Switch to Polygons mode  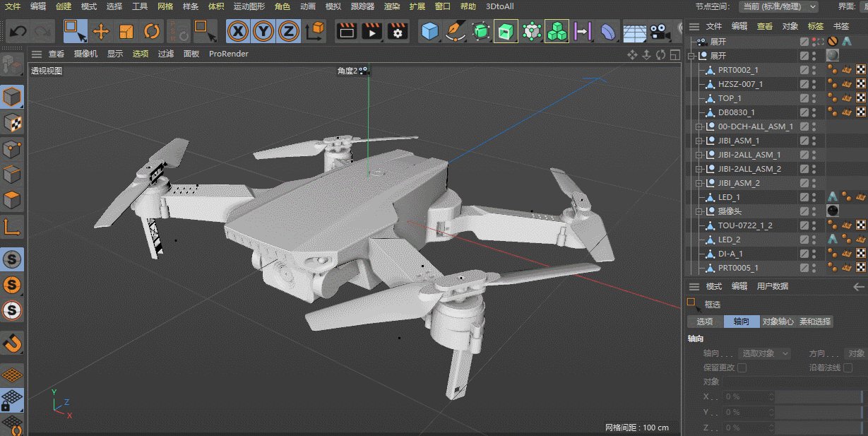pos(13,199)
